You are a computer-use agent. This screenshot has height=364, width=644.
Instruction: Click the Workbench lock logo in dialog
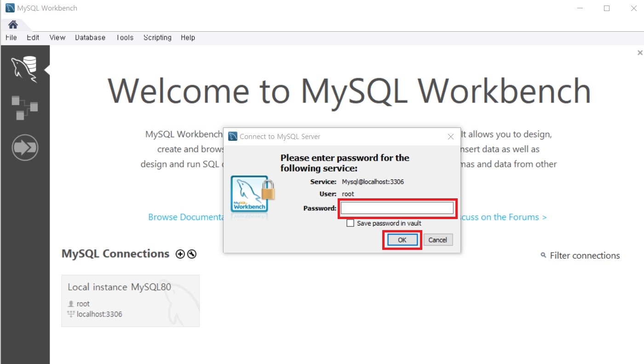(x=252, y=194)
